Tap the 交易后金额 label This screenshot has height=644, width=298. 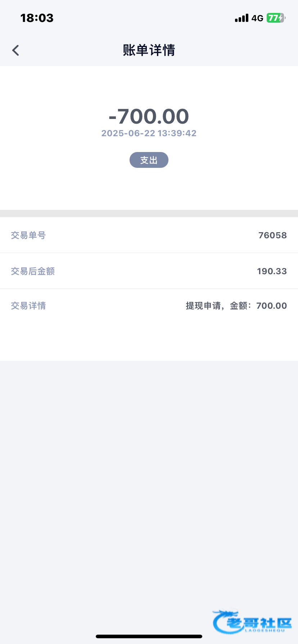click(x=33, y=271)
